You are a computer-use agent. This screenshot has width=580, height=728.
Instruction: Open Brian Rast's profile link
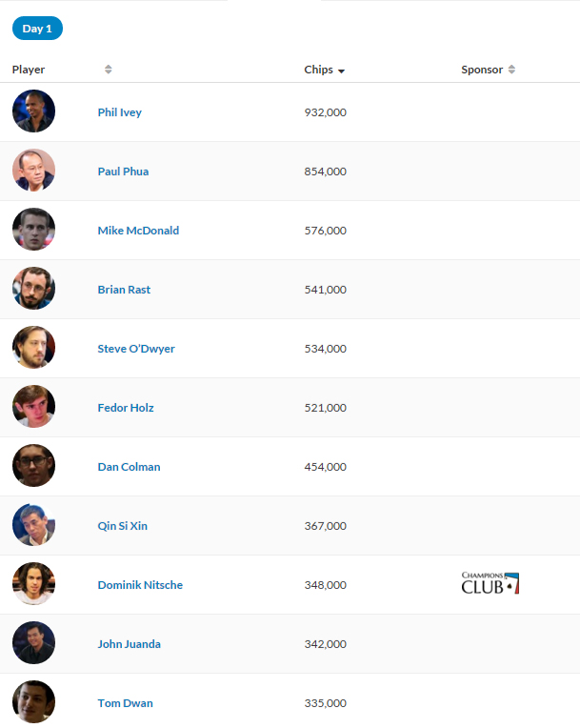[x=124, y=290]
